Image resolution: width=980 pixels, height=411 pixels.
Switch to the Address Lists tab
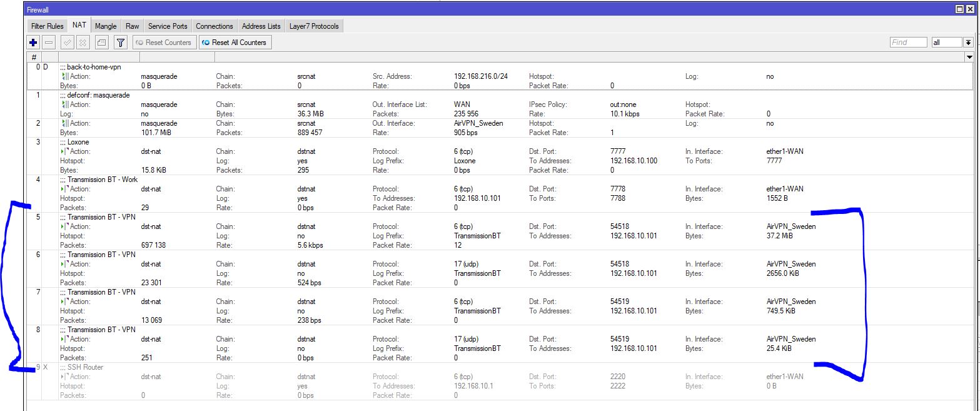tap(261, 26)
